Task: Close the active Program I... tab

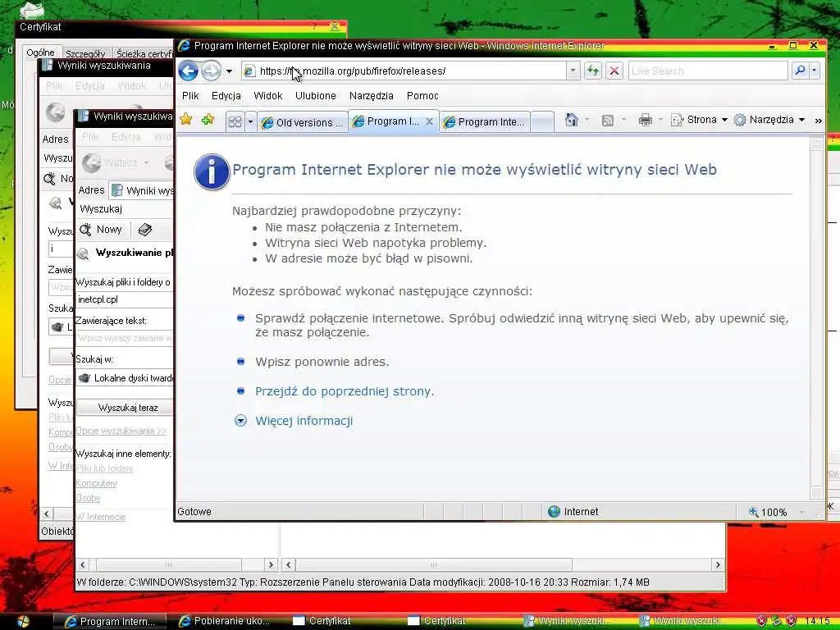Action: coord(429,121)
